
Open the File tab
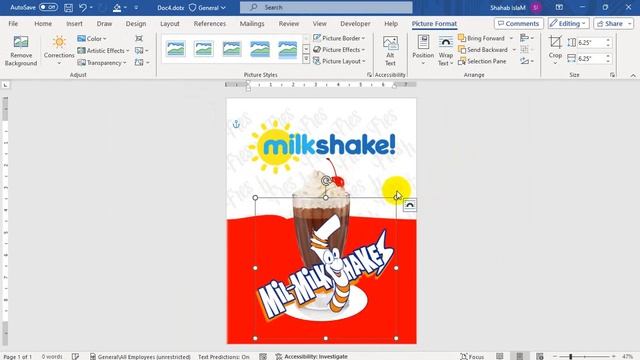click(x=13, y=24)
